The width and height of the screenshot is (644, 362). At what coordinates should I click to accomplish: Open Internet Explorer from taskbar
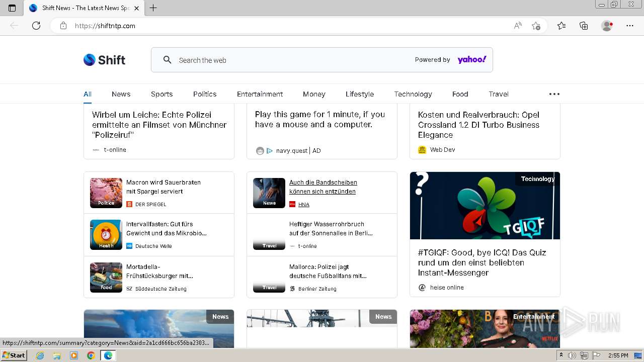40,355
